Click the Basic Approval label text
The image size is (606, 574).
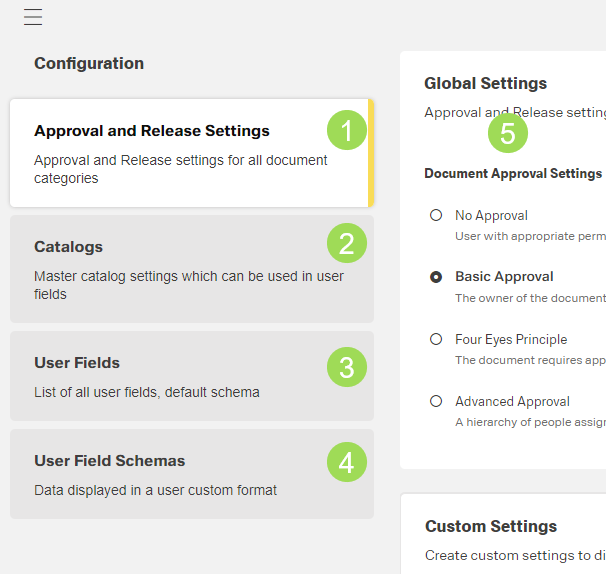(504, 277)
